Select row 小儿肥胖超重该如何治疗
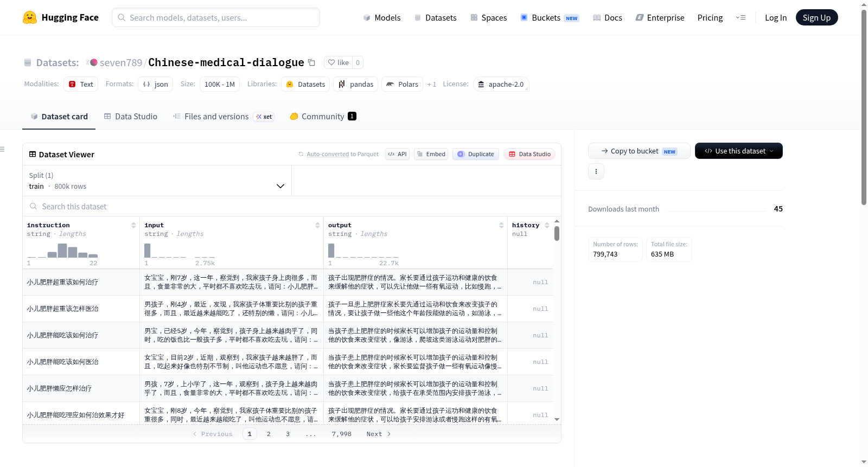Viewport: 868px width, 467px height. pos(288,282)
